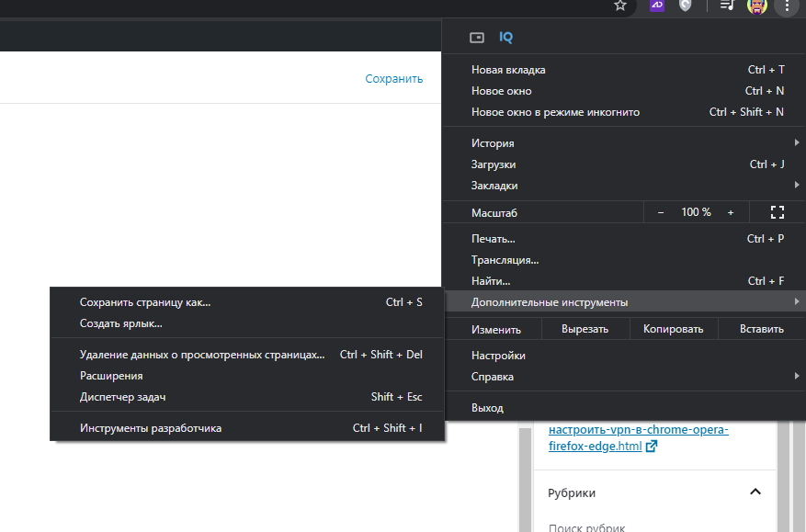Viewport: 806px width, 532px height.
Task: Open the vpn-в-chrome-opera-firefox-edge.html permalink
Action: point(639,437)
